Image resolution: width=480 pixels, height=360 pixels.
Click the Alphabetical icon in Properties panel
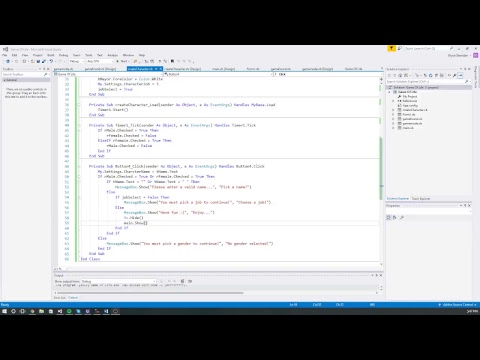click(395, 218)
